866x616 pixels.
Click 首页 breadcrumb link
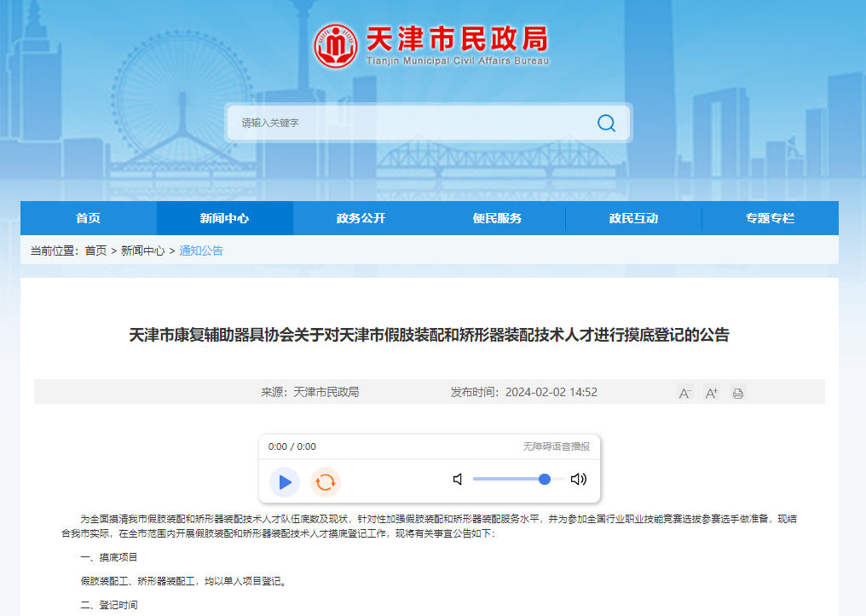pos(95,250)
